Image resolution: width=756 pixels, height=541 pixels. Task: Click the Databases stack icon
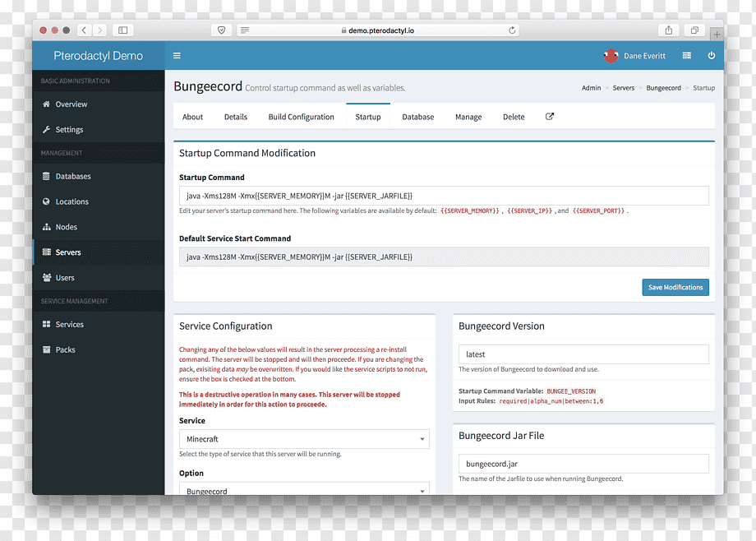tap(46, 176)
